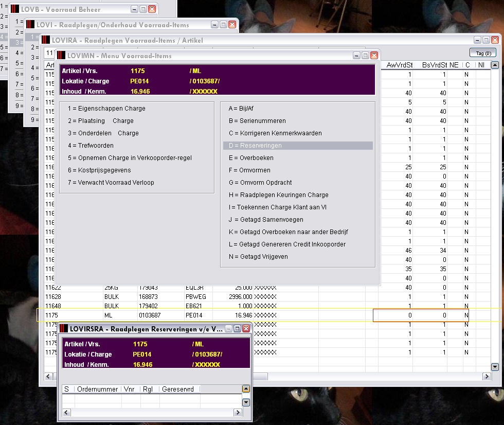
Task: Click LOVIRA horizontal scroll right arrow
Action: click(x=487, y=377)
